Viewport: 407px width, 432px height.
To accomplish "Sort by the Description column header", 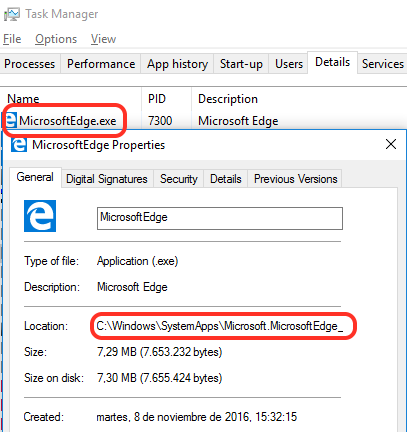I will [228, 99].
